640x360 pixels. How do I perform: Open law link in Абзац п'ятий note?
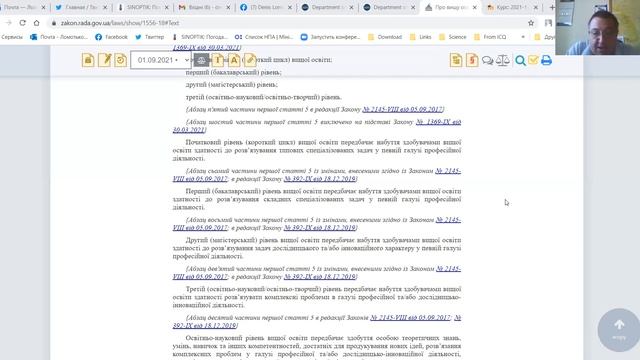pyautogui.click(x=402, y=109)
